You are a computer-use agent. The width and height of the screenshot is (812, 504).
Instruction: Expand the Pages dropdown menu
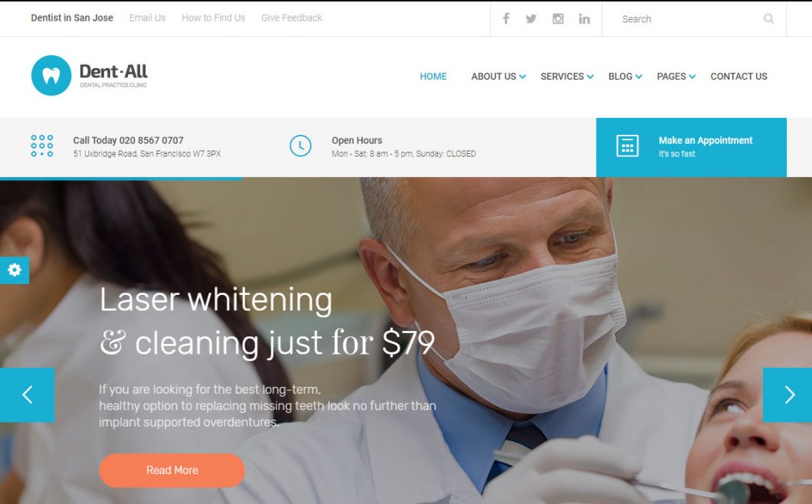pyautogui.click(x=676, y=76)
